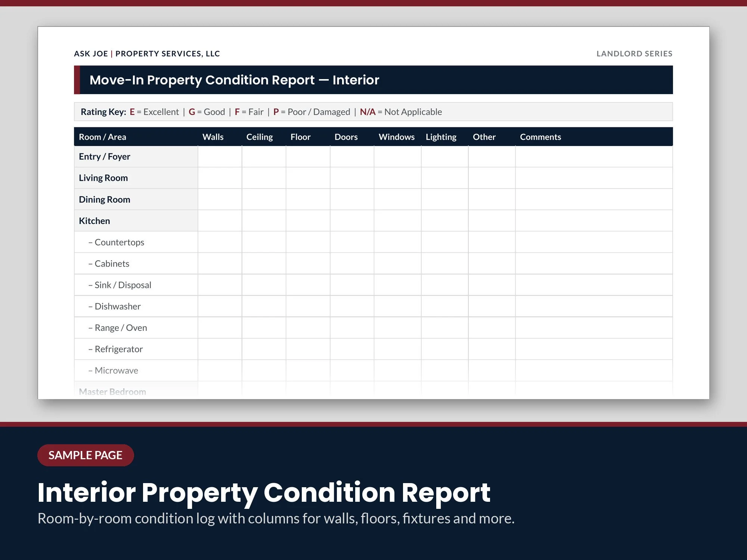Select the Dishwasher row label

[x=114, y=306]
